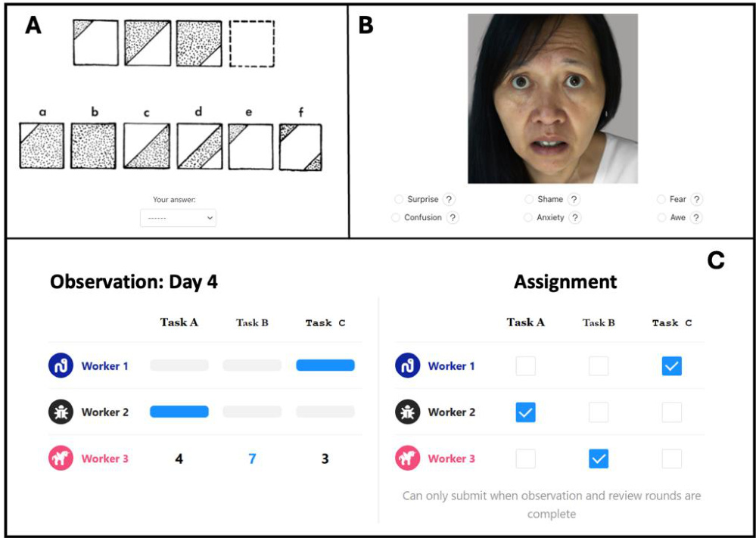Screen dimensions: 756x538
Task: Click Worker 1 avatar in Observation panel
Action: pyautogui.click(x=61, y=366)
